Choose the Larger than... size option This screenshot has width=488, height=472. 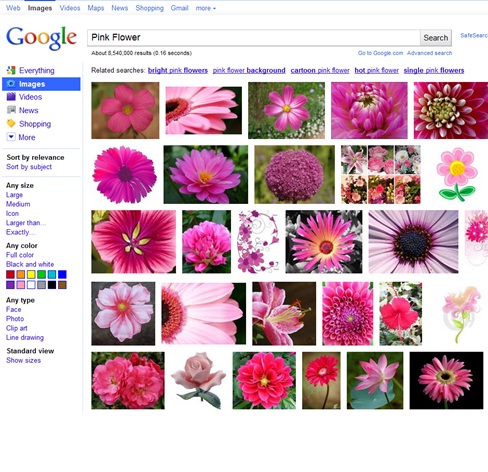[x=26, y=223]
